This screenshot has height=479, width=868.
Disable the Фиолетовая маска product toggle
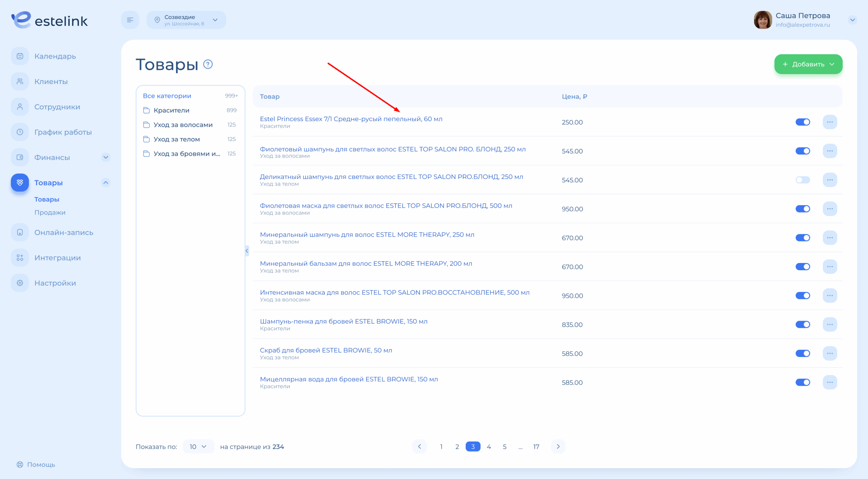(x=803, y=209)
